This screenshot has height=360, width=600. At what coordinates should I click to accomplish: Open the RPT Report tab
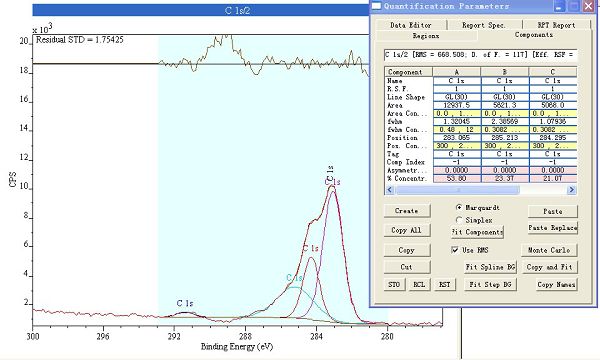pos(556,25)
